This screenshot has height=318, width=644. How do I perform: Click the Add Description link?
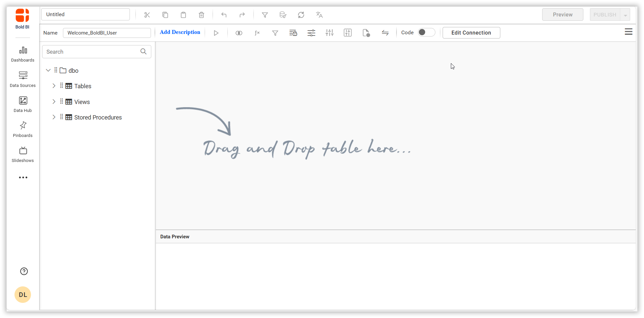click(x=180, y=32)
